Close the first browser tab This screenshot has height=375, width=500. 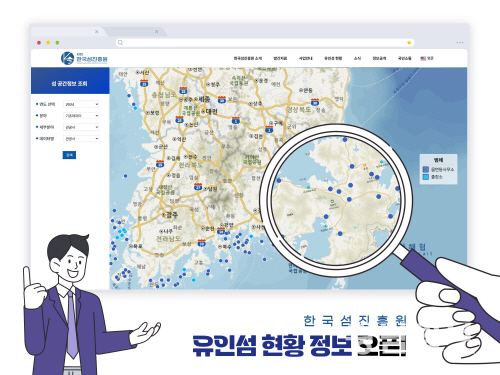point(96,32)
